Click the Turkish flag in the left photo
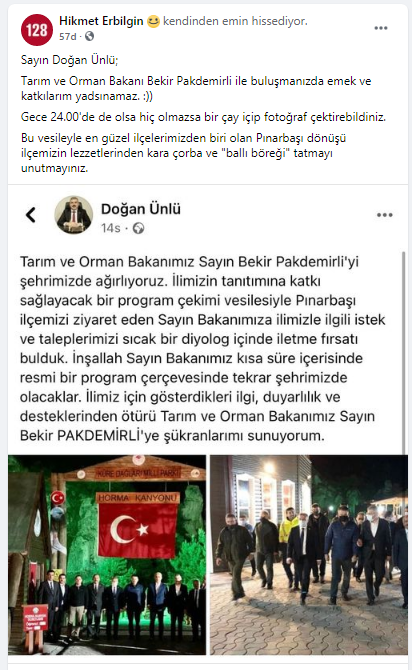Screen dimensions: 412x670 pos(137,530)
